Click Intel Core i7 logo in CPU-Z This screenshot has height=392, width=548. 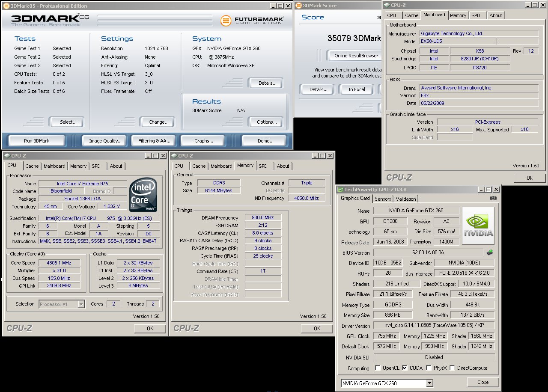coord(143,195)
